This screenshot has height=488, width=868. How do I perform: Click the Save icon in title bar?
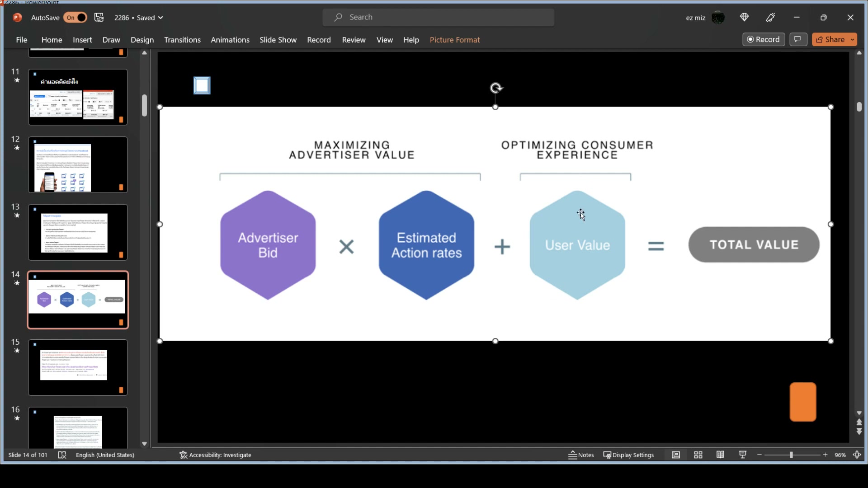pos(99,18)
